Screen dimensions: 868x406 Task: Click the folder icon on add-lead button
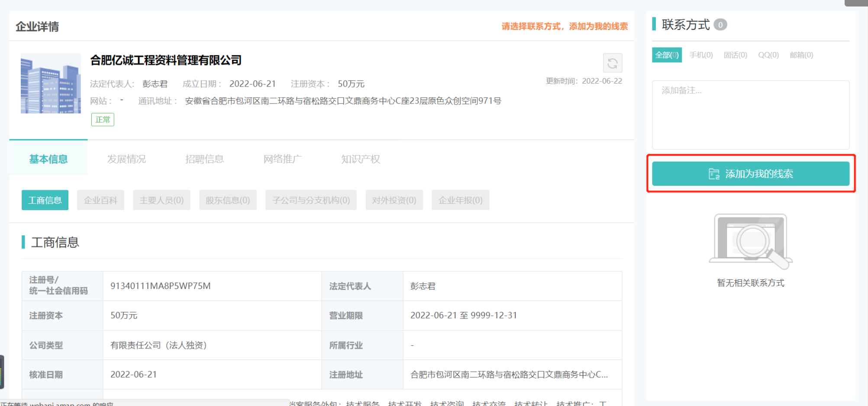pos(713,174)
